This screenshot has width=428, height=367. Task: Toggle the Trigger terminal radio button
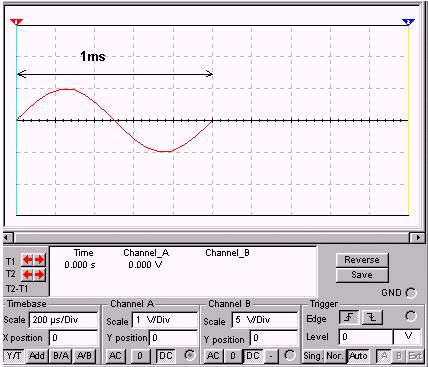[411, 316]
